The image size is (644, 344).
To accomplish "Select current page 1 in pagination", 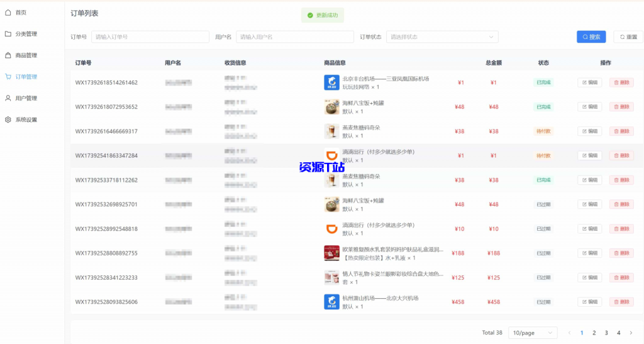I will click(x=582, y=333).
